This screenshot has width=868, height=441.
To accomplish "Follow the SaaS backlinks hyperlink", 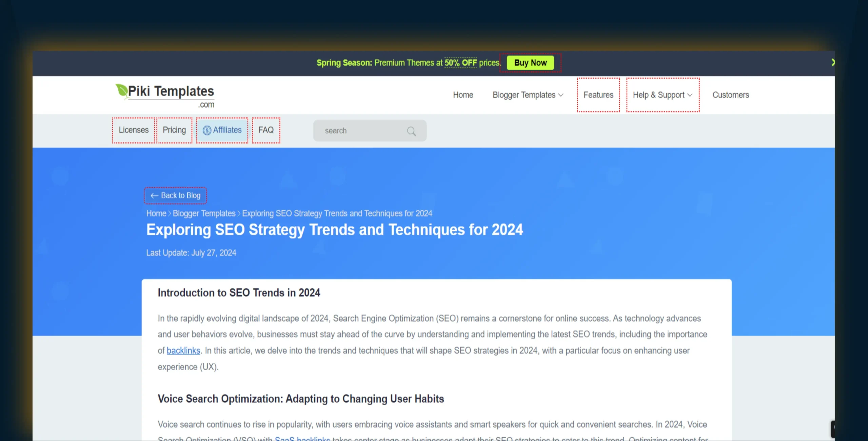I will (x=302, y=438).
